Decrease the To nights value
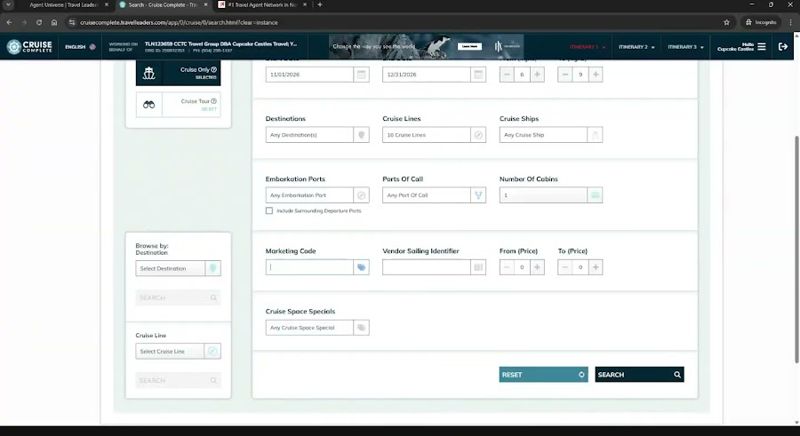Screen dimensions: 800x436 point(565,74)
